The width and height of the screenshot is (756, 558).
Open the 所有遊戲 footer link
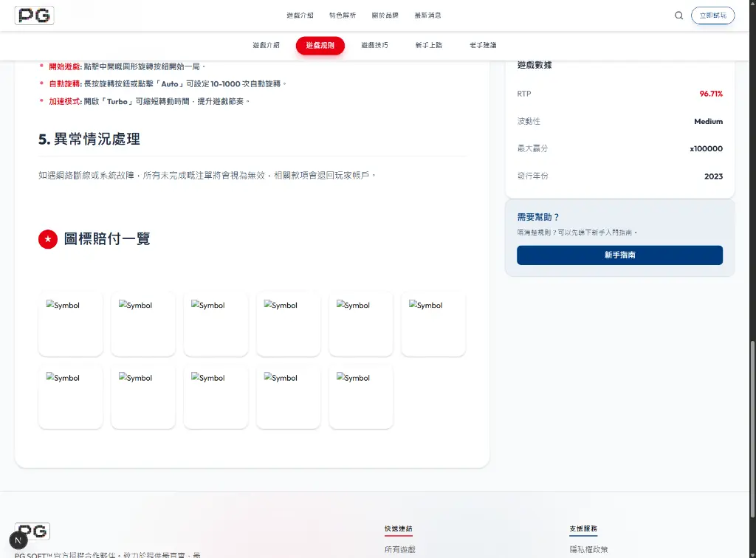pyautogui.click(x=399, y=549)
